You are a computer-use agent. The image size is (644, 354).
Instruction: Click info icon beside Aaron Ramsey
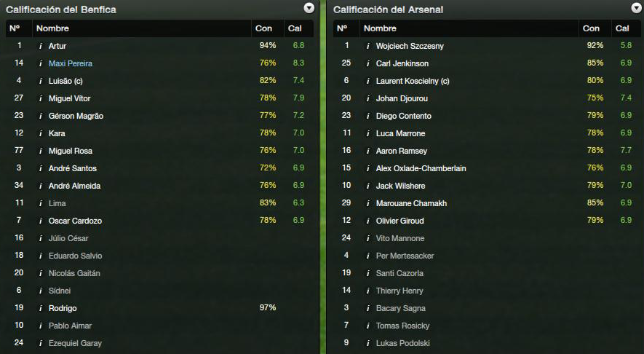point(367,151)
